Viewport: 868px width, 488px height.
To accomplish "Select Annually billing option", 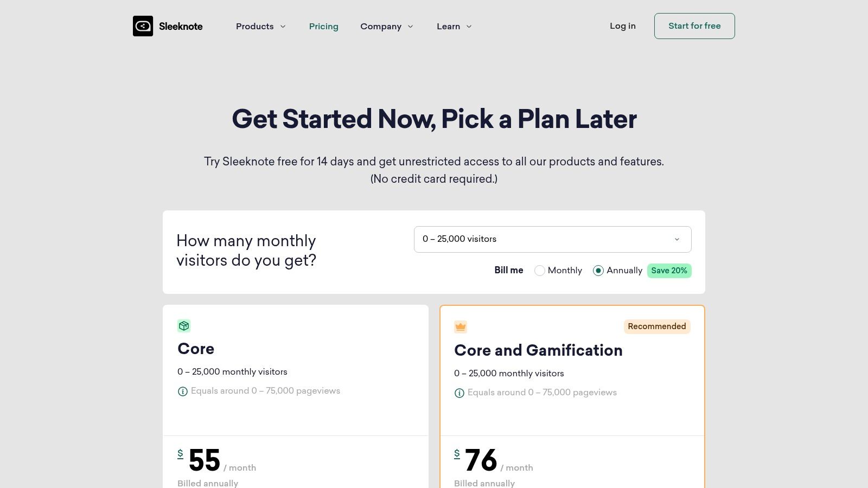I will tap(598, 271).
